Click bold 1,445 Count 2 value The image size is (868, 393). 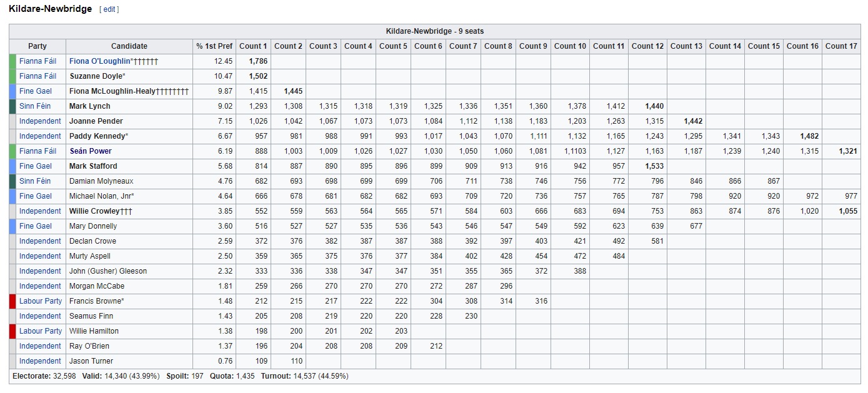pos(293,91)
